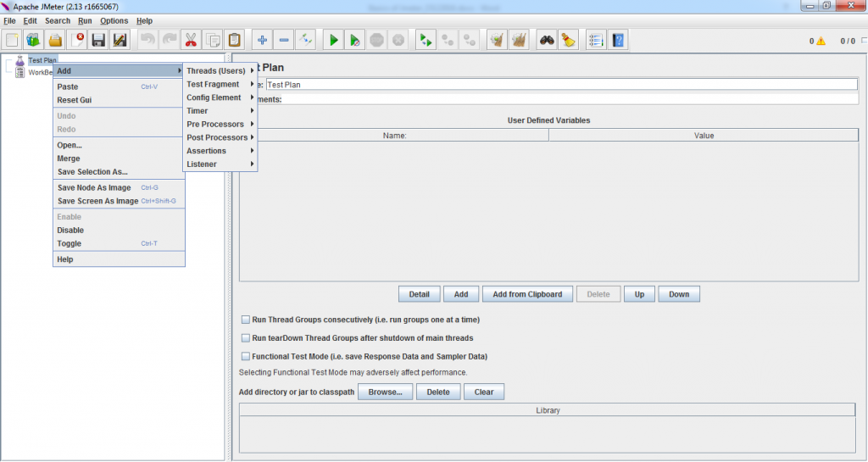Image resolution: width=868 pixels, height=462 pixels.
Task: Click the Detail button
Action: point(419,294)
